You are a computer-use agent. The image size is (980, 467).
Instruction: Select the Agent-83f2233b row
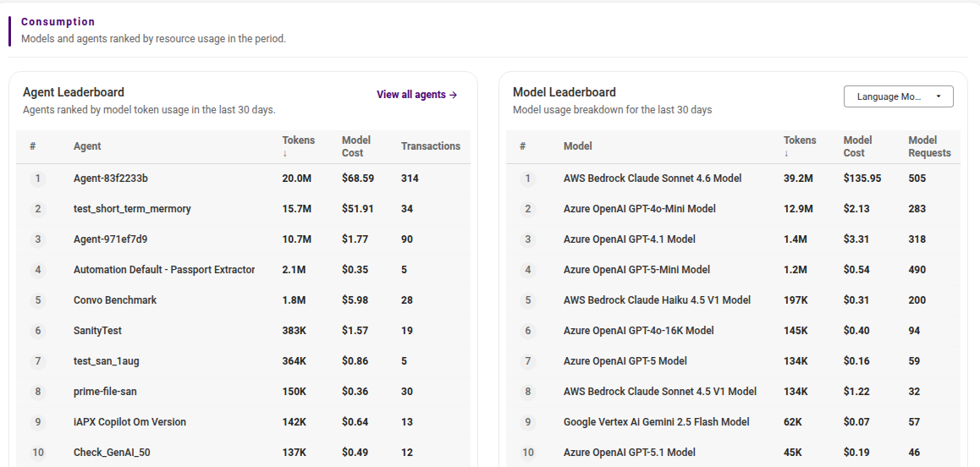(x=243, y=179)
